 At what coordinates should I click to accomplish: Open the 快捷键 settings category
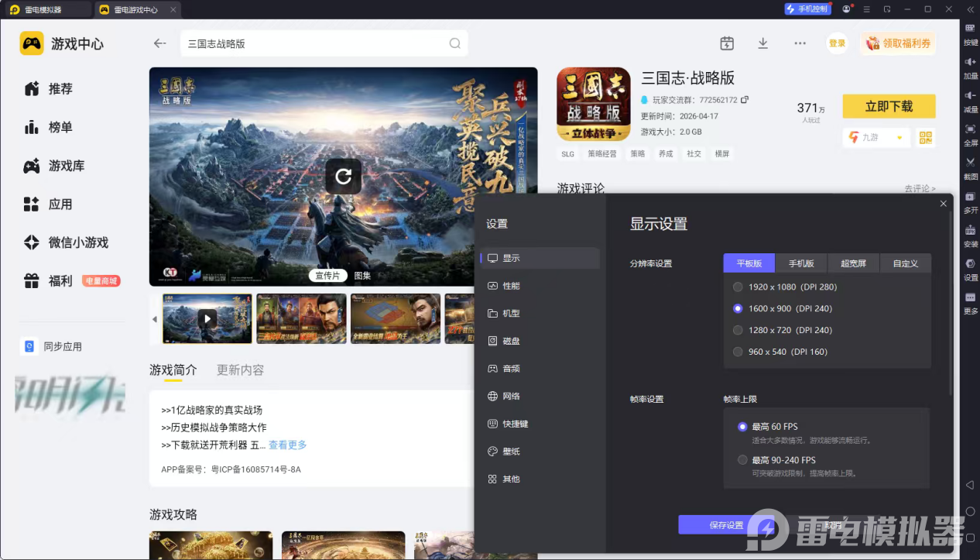click(x=540, y=424)
